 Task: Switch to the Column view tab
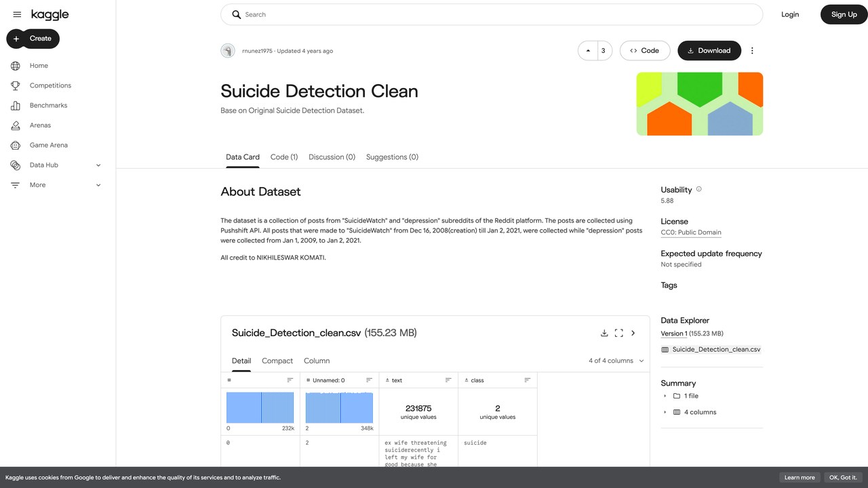click(317, 361)
